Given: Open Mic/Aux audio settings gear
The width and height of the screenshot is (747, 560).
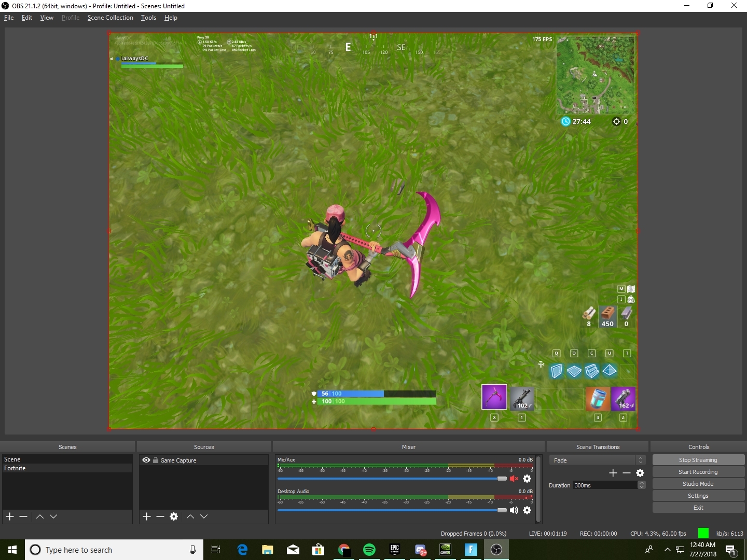Looking at the screenshot, I should coord(527,479).
